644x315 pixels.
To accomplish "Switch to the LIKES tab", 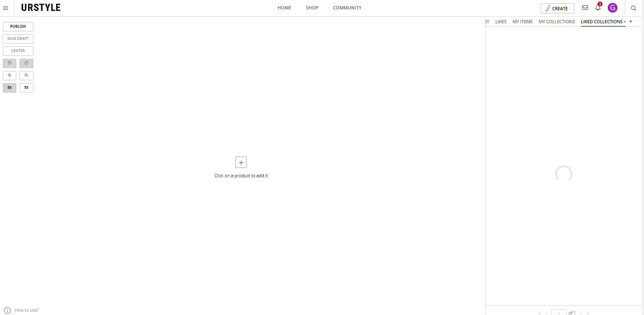I will click(501, 22).
